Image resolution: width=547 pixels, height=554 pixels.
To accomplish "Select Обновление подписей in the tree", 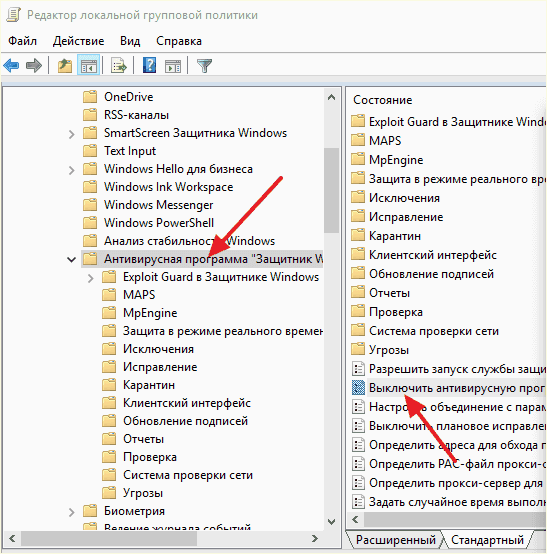I will click(x=185, y=421).
